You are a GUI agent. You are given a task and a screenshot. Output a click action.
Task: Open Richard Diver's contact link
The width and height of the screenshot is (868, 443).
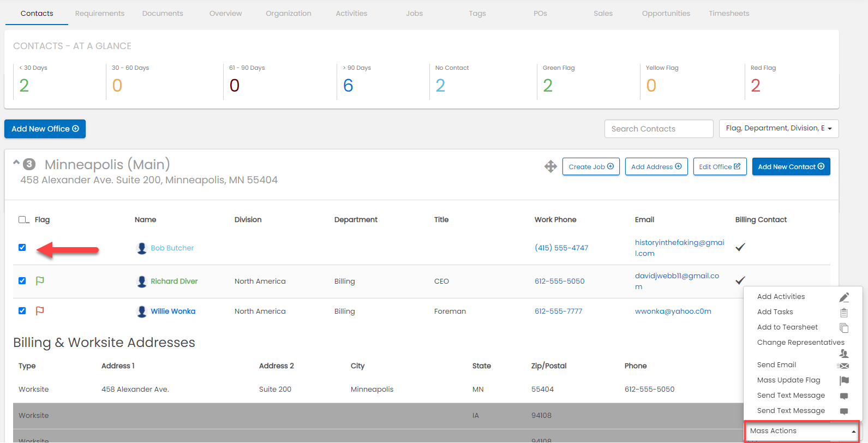[174, 282]
